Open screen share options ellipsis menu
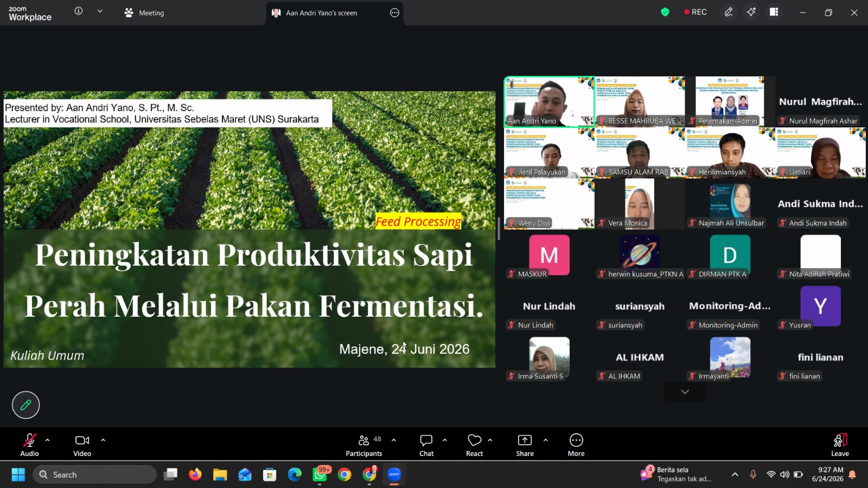868x488 pixels. [395, 12]
